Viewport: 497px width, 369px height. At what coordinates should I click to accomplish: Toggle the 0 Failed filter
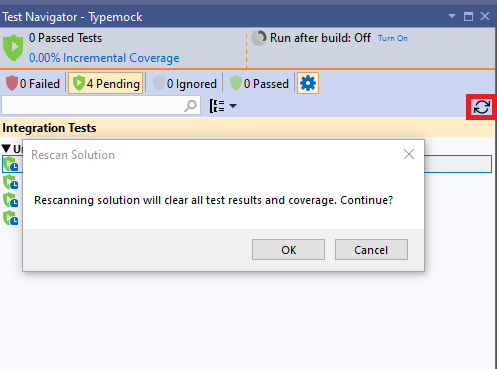tap(33, 83)
